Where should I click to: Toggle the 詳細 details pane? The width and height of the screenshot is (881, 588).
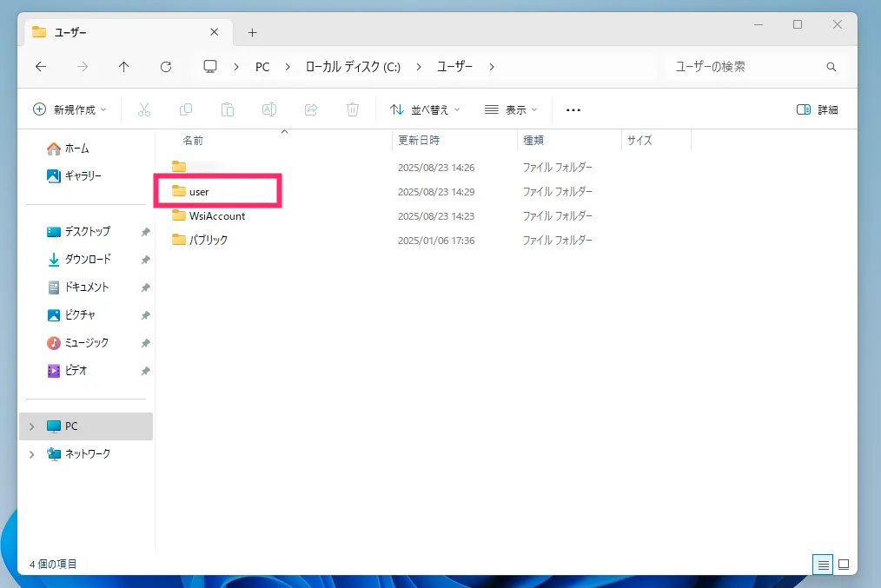tap(818, 109)
